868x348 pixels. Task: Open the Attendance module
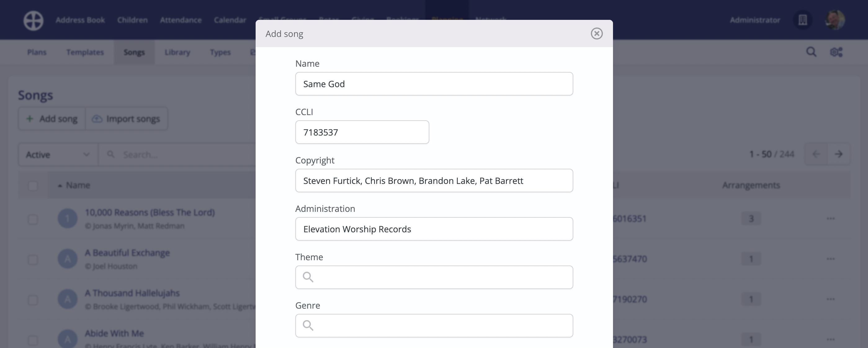point(181,20)
